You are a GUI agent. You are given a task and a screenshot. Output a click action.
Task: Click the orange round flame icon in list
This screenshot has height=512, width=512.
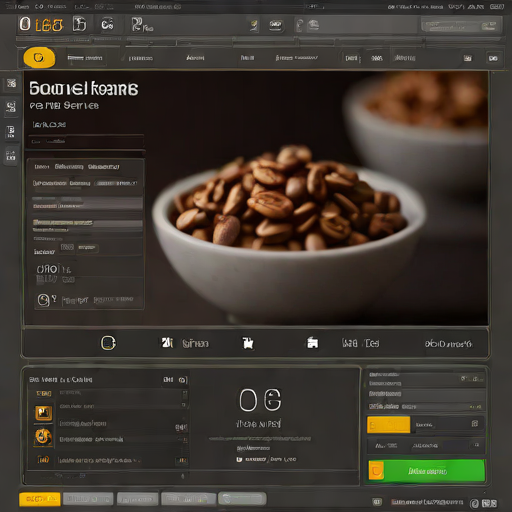[x=43, y=437]
